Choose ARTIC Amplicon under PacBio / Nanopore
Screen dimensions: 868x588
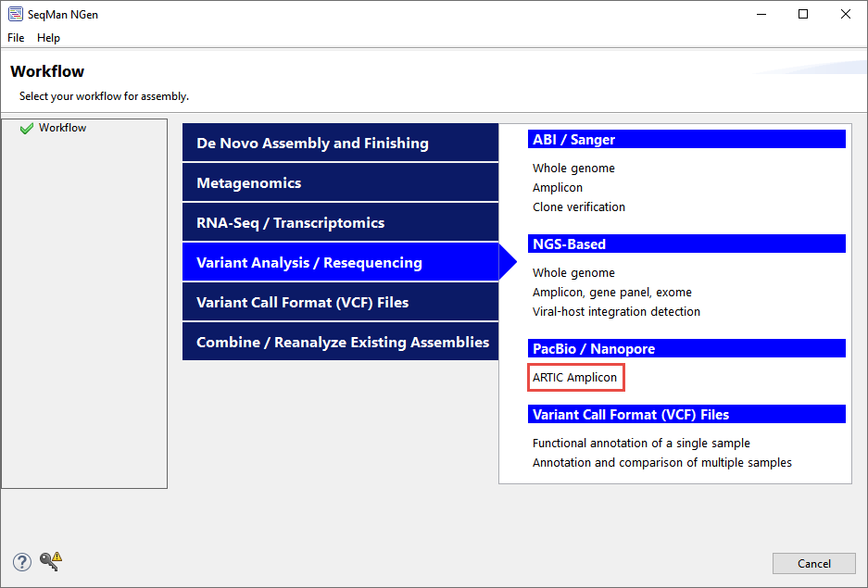(x=575, y=377)
